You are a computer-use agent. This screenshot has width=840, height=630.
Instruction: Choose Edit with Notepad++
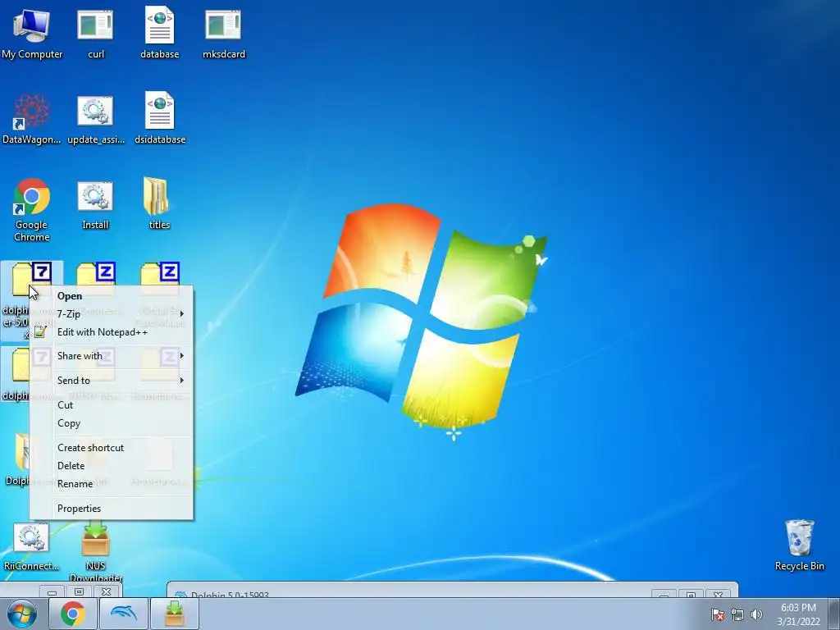(x=112, y=332)
